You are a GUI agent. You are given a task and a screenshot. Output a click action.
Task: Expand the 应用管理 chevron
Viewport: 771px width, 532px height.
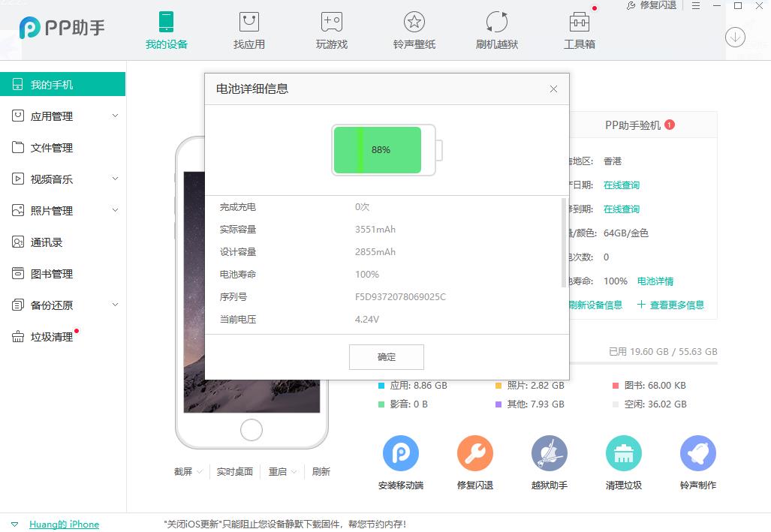(115, 116)
